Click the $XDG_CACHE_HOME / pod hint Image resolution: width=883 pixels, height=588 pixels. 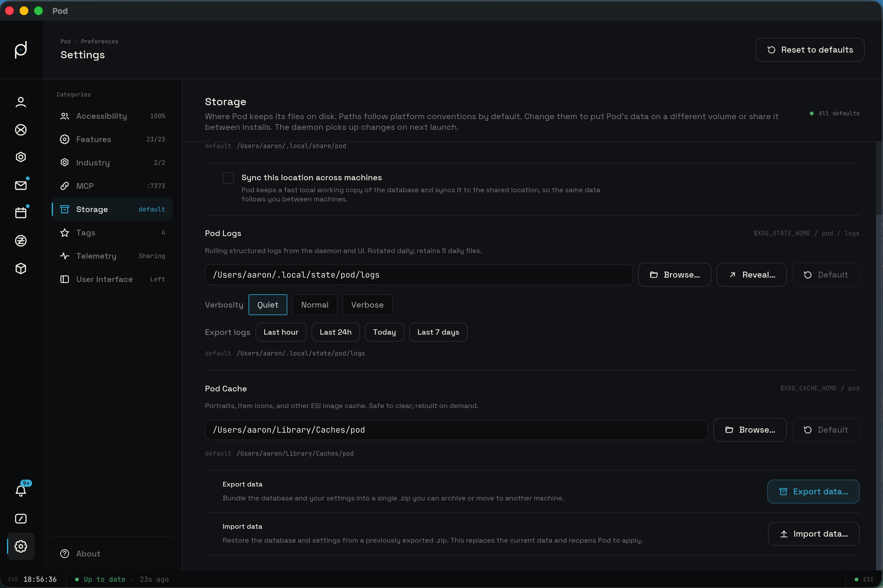pos(820,389)
